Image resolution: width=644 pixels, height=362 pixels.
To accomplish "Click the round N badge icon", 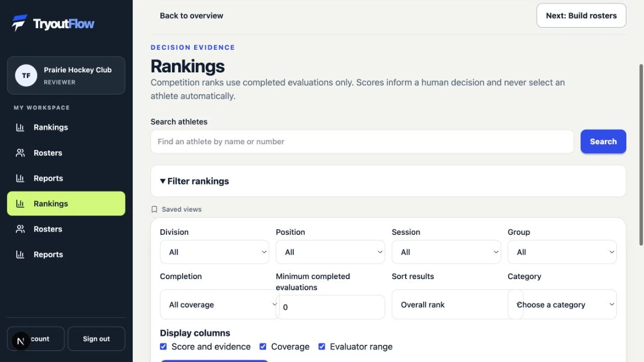I will (20, 341).
